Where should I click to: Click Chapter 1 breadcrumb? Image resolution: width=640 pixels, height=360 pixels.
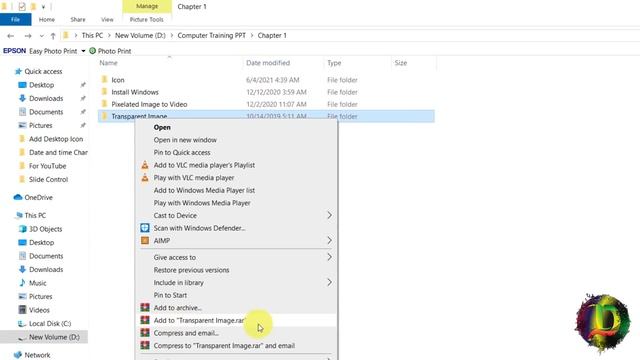click(x=272, y=36)
